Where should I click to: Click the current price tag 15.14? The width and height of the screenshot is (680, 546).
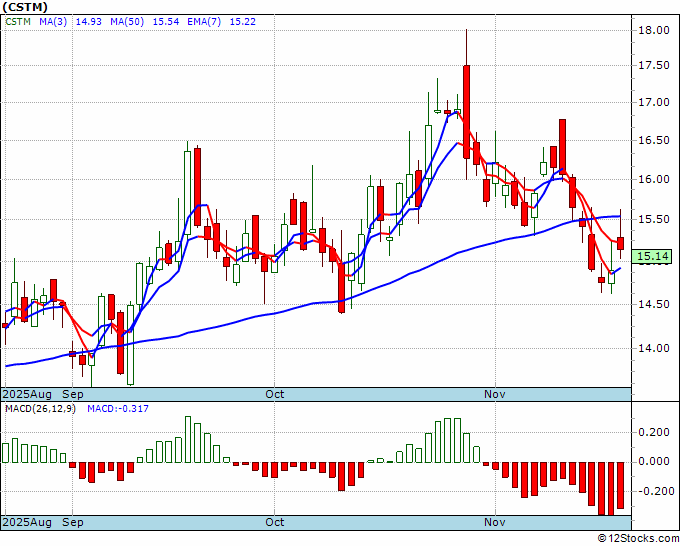653,256
